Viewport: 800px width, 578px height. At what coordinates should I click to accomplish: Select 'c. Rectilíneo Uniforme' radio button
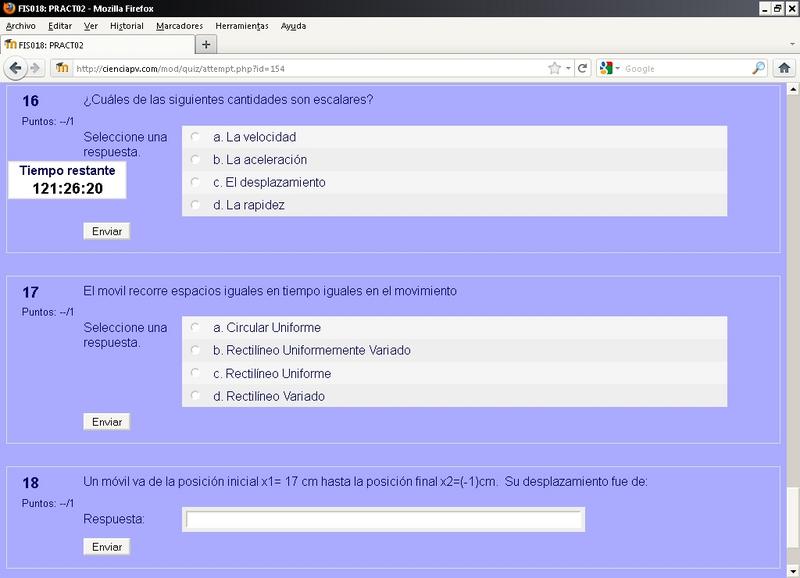[x=195, y=373]
